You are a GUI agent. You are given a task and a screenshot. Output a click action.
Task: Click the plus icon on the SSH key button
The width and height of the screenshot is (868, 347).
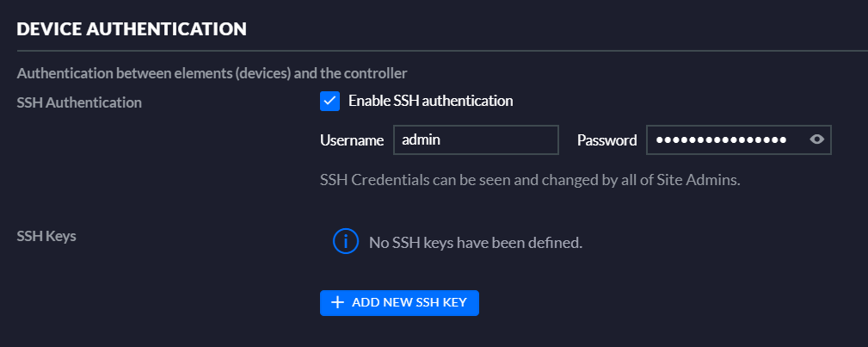(337, 302)
